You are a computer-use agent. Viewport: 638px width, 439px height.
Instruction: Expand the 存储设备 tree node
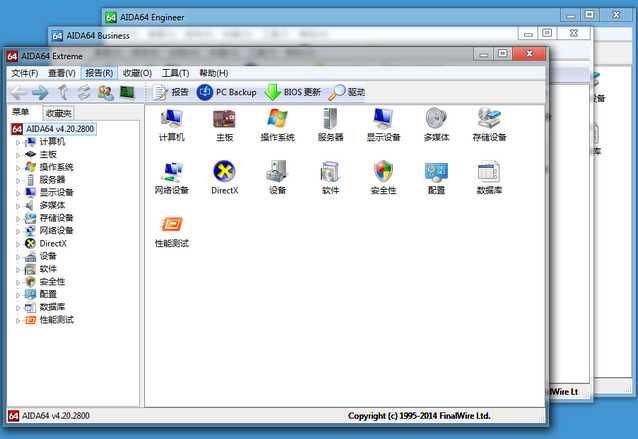click(x=18, y=218)
